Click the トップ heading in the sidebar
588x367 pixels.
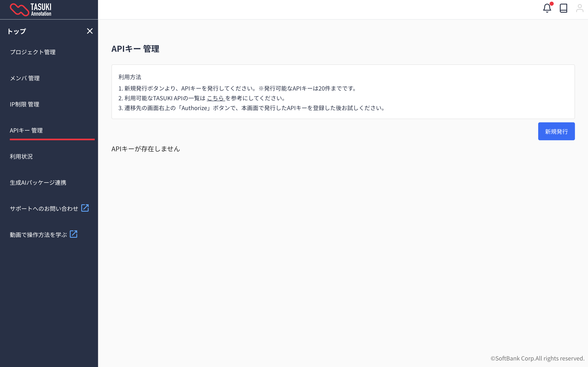[x=17, y=31]
